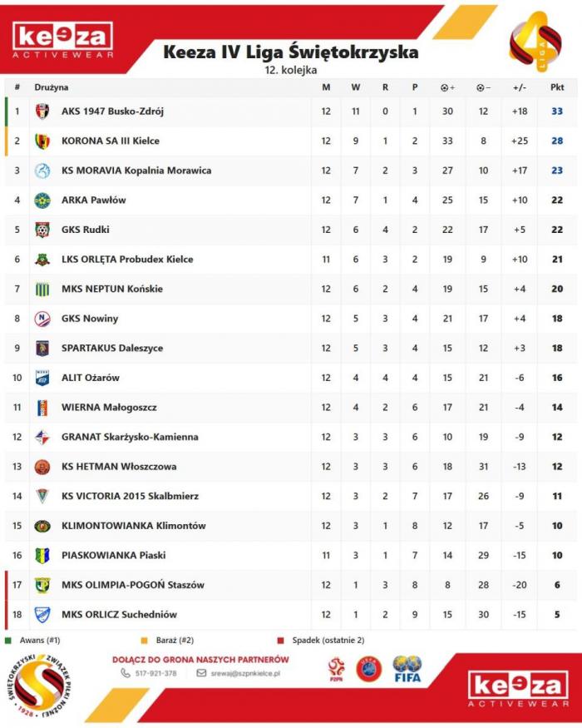
Task: Click the Arka Pawłów club logo
Action: (x=42, y=201)
